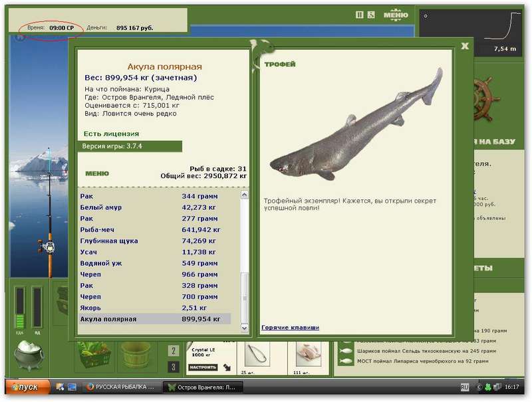Open the wooden fish bucket icon
532x402 pixels.
[136, 355]
